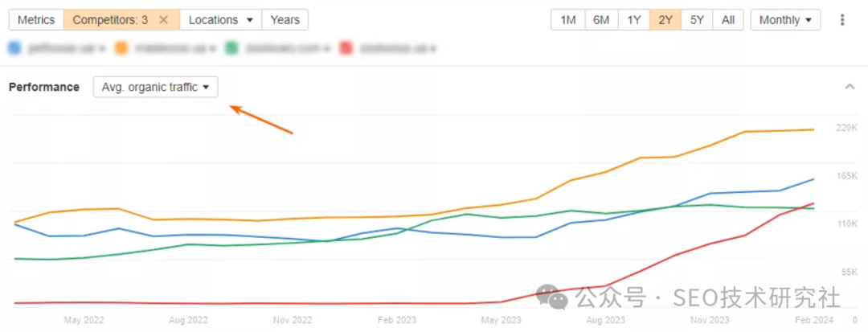This screenshot has width=868, height=332.
Task: Switch to the Metrics tab
Action: (36, 20)
